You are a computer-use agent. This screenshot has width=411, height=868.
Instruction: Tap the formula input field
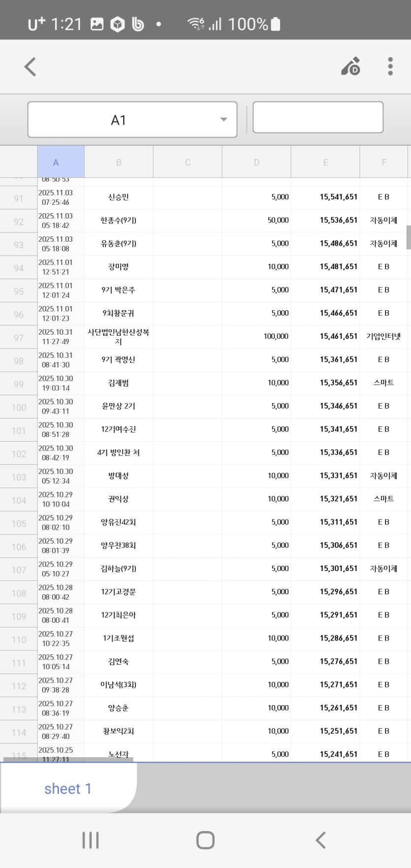(x=317, y=117)
